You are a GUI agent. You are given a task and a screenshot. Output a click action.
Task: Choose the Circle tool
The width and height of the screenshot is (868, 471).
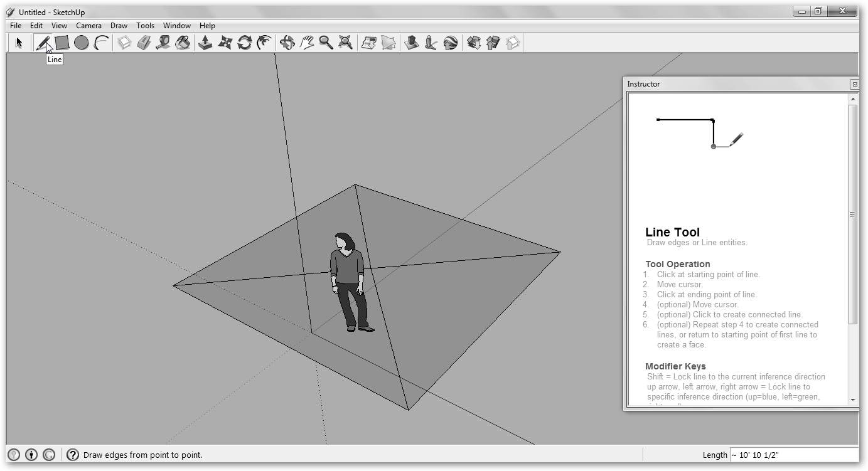click(81, 43)
